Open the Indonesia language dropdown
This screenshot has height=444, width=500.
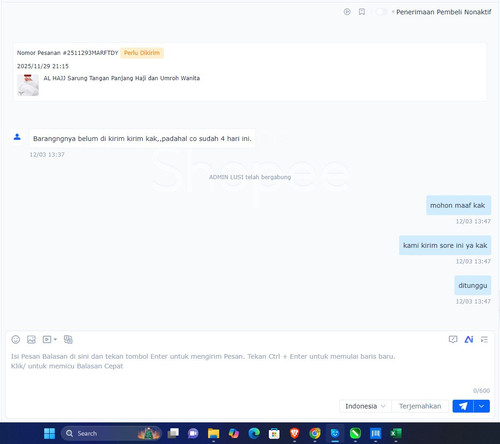365,406
